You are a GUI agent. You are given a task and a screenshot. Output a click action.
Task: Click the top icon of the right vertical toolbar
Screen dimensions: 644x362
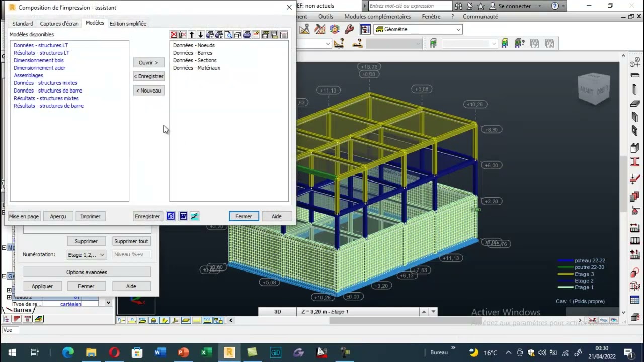click(x=635, y=63)
